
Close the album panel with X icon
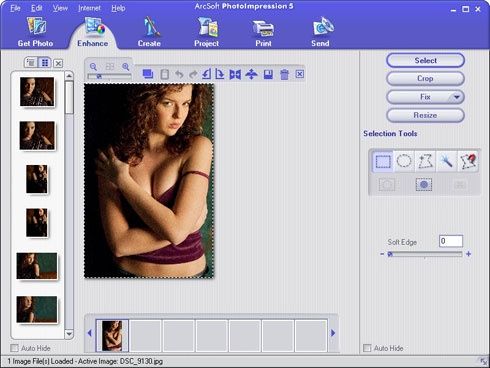[x=58, y=63]
